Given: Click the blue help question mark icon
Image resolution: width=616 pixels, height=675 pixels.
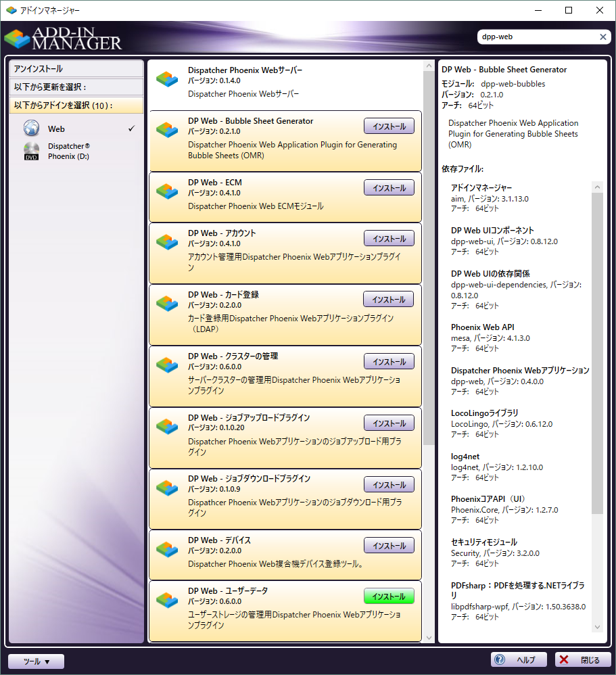Looking at the screenshot, I should [500, 659].
